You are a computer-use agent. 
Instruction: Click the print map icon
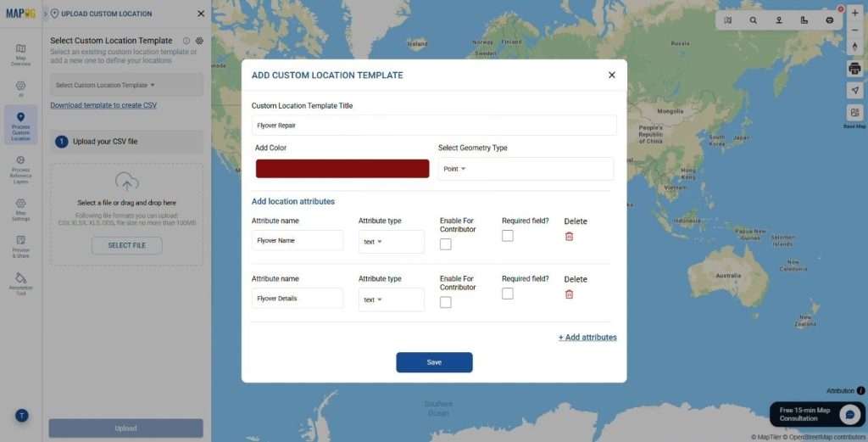click(854, 69)
